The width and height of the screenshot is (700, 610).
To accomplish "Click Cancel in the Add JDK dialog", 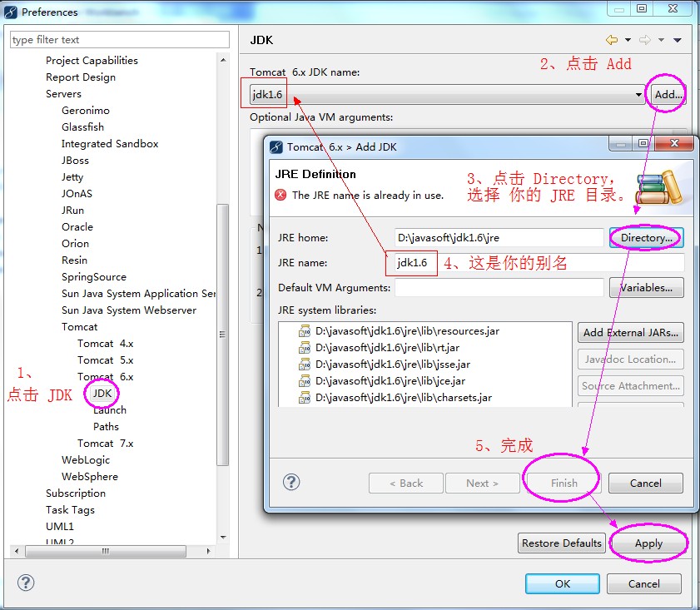I will [x=646, y=484].
